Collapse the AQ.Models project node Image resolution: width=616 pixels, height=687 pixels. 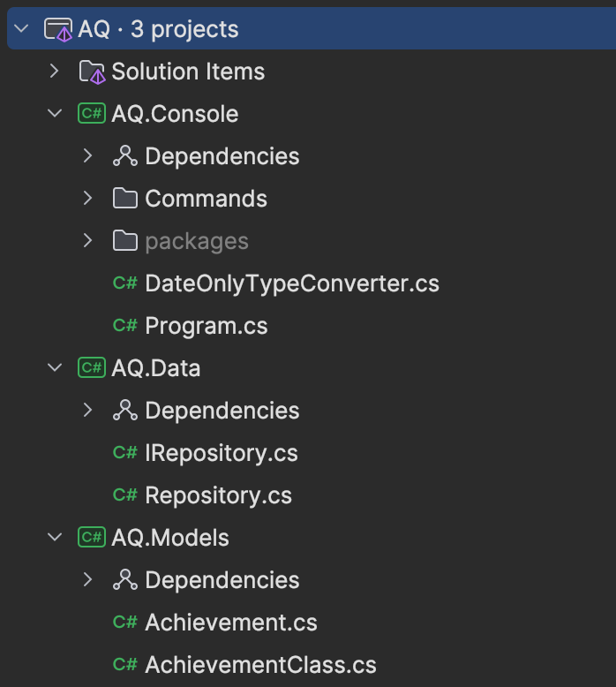tap(55, 537)
